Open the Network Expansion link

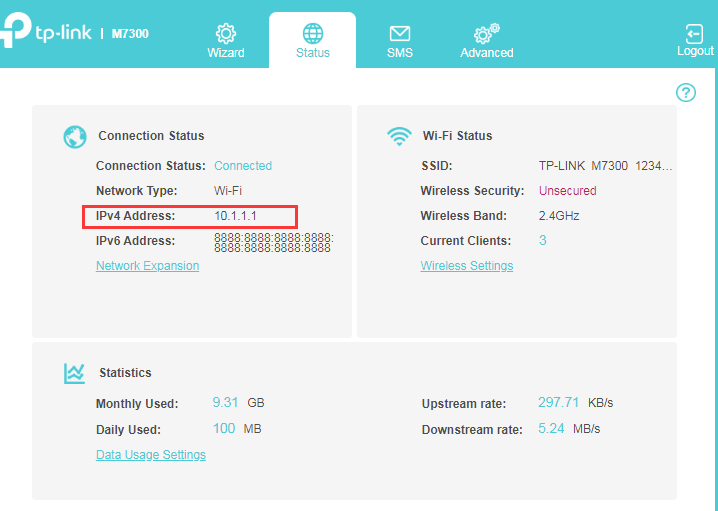147,266
